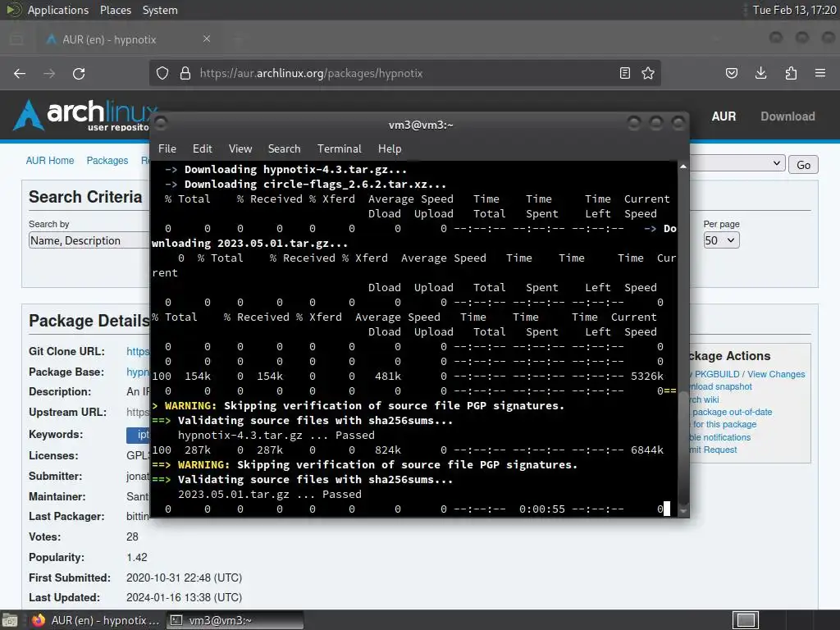
Task: Click the terminal icon on taskbar entry
Action: click(176, 620)
